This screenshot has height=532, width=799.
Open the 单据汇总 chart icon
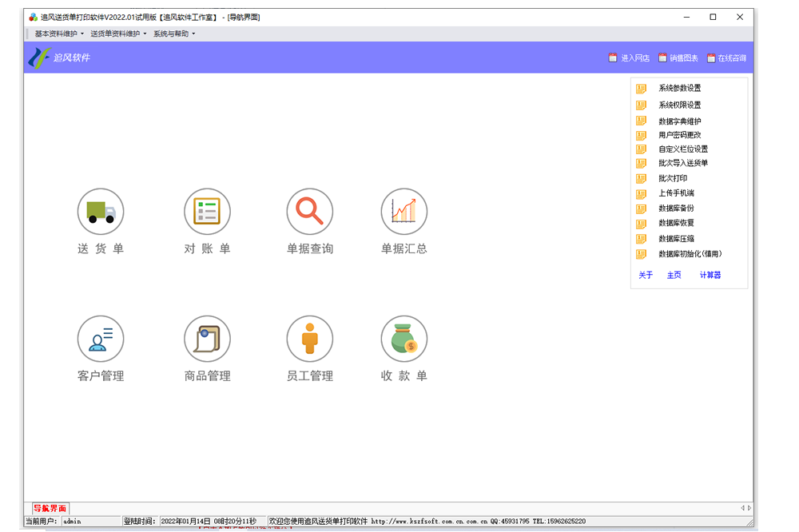(x=403, y=212)
